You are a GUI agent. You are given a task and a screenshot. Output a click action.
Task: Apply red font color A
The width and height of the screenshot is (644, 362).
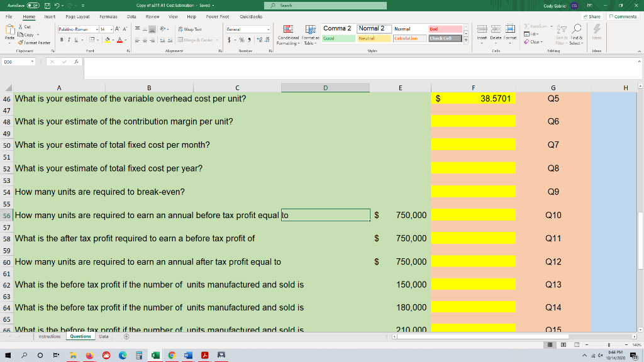(120, 40)
